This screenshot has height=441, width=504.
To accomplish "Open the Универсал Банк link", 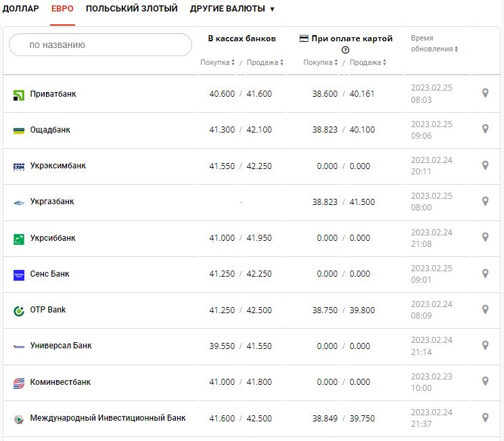I will coord(61,346).
